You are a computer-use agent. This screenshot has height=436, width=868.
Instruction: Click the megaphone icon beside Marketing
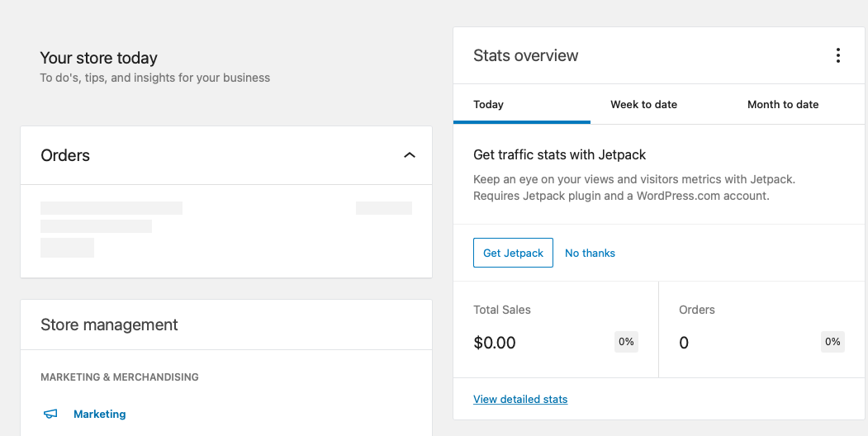click(51, 414)
